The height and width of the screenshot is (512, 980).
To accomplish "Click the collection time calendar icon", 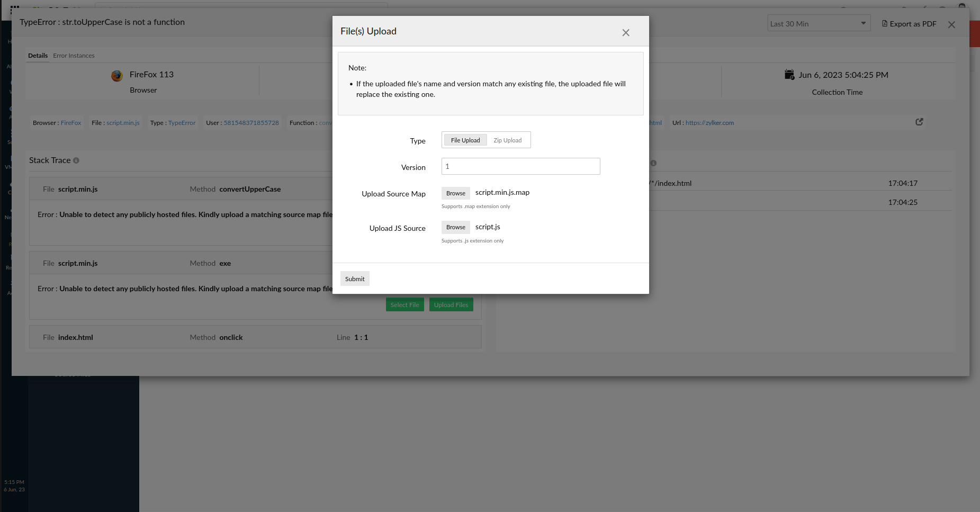I will [x=789, y=75].
